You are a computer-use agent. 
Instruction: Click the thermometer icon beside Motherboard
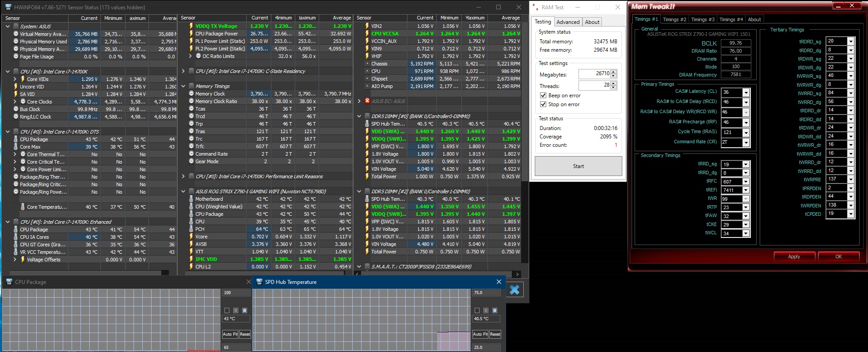191,199
